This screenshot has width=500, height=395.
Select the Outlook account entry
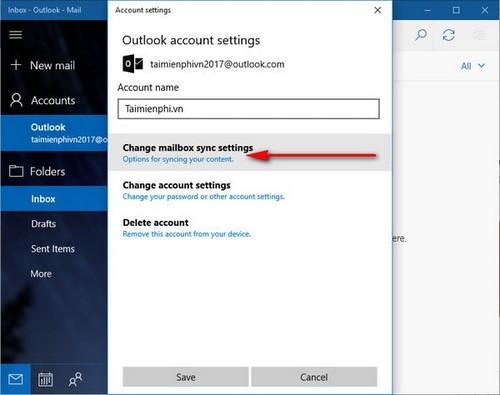(x=54, y=133)
